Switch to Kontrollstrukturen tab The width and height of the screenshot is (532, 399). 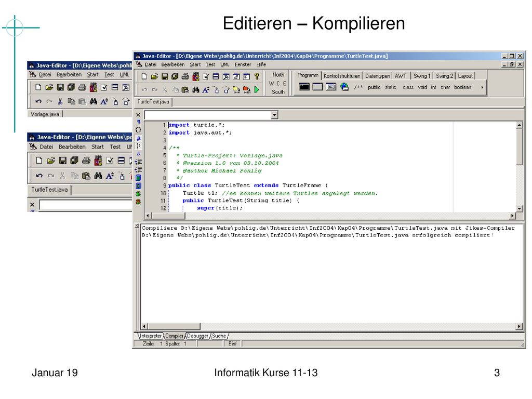[x=342, y=76]
